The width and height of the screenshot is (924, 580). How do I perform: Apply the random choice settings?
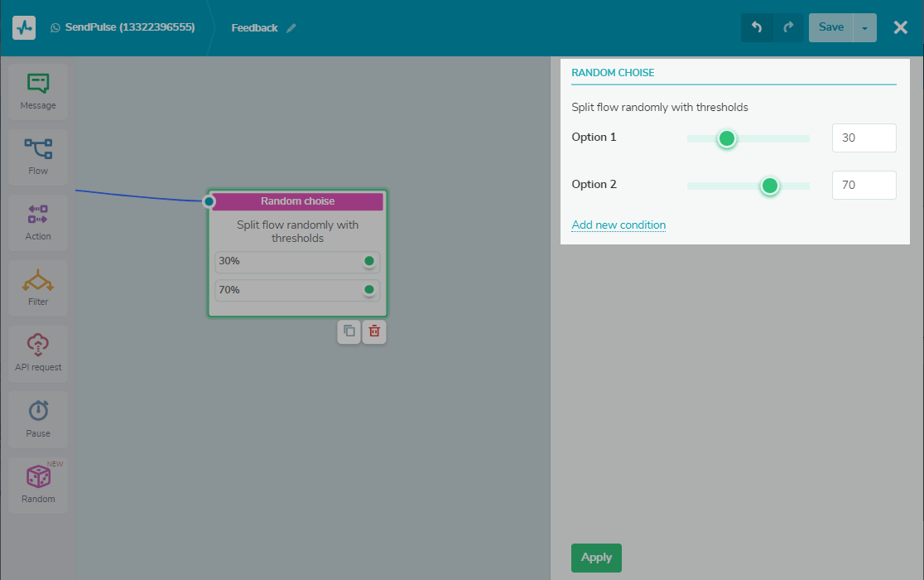click(596, 558)
